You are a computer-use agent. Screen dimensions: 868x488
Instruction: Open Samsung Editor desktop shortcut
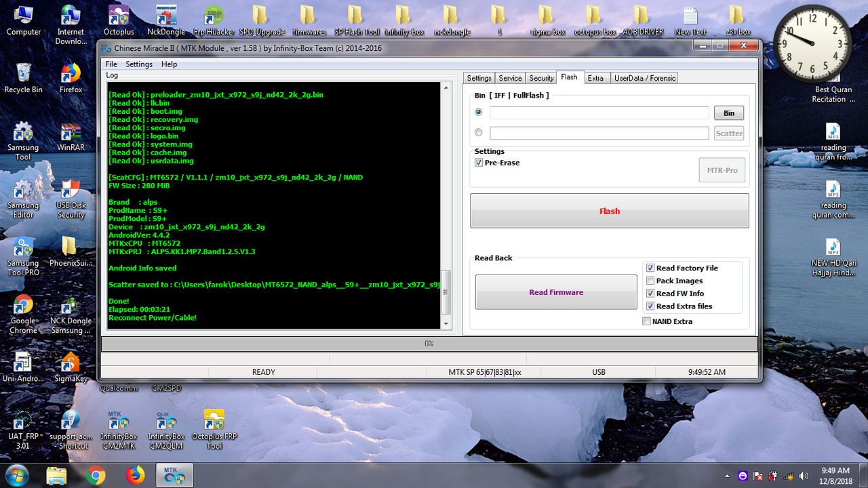(23, 199)
